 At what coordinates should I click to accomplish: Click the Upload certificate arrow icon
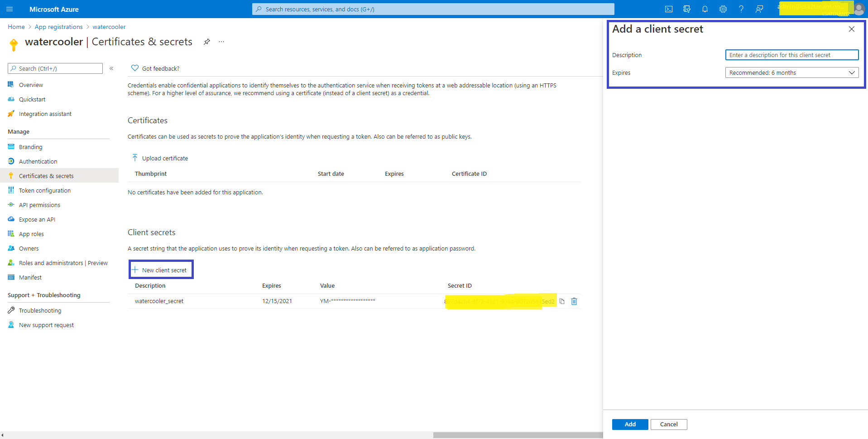click(x=135, y=158)
